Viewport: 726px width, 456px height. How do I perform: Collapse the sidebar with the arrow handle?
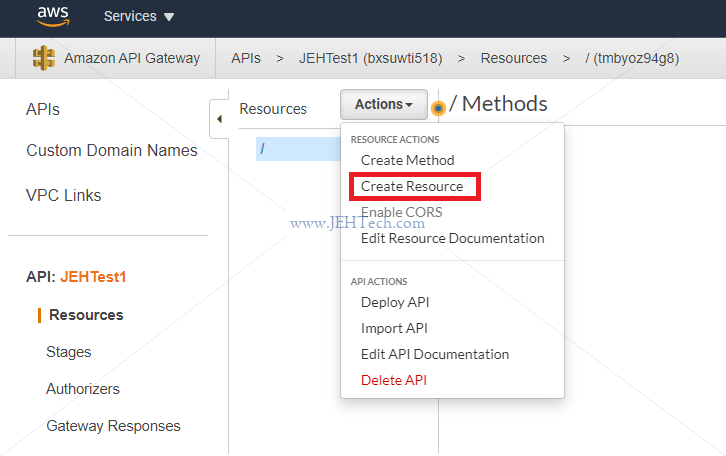tap(219, 119)
